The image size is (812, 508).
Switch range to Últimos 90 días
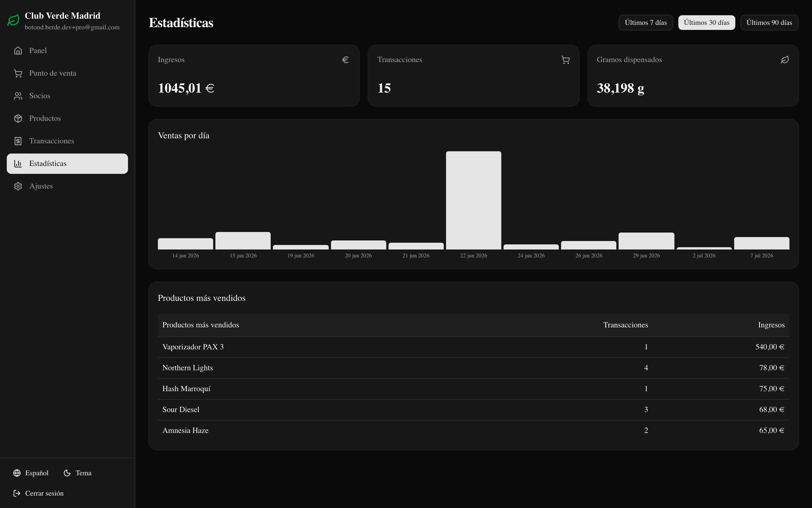[x=769, y=23]
